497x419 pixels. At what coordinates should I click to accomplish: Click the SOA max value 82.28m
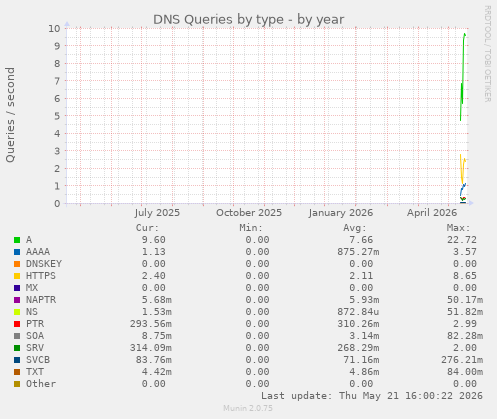coord(465,336)
